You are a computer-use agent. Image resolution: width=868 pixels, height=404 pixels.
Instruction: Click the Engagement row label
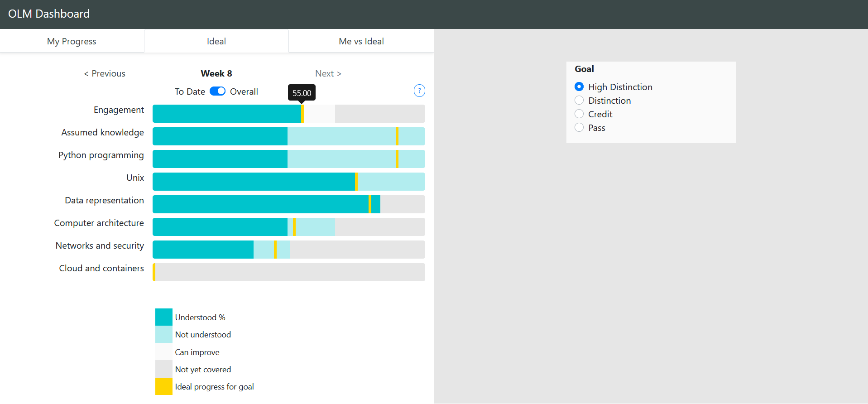click(x=119, y=110)
